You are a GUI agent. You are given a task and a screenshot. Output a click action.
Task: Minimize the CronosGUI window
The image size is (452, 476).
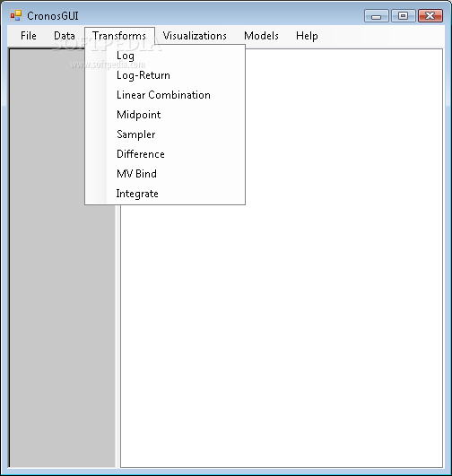coord(377,16)
